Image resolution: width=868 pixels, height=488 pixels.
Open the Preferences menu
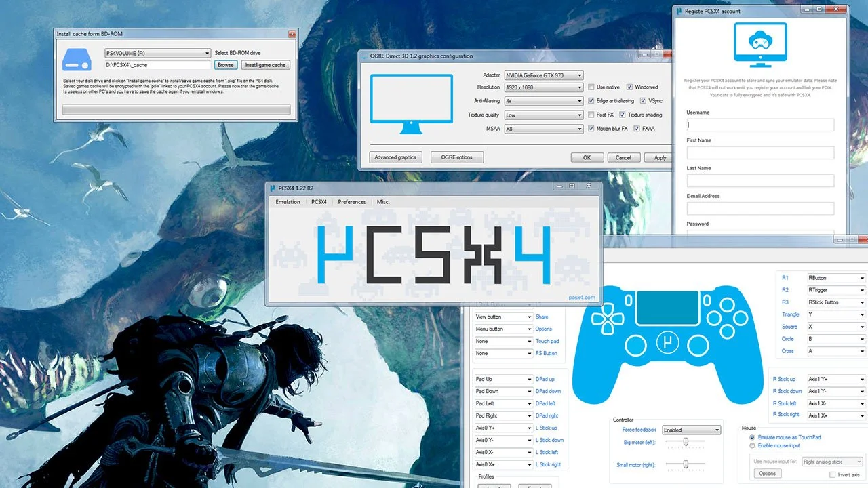(352, 202)
